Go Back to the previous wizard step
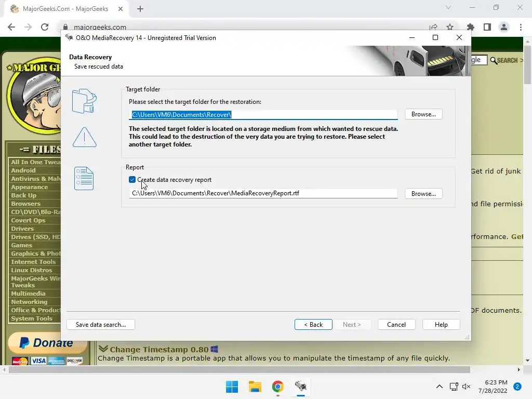This screenshot has width=532, height=399. pyautogui.click(x=313, y=325)
